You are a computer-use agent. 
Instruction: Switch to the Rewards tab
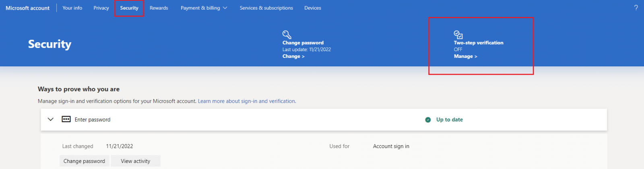[x=159, y=8]
